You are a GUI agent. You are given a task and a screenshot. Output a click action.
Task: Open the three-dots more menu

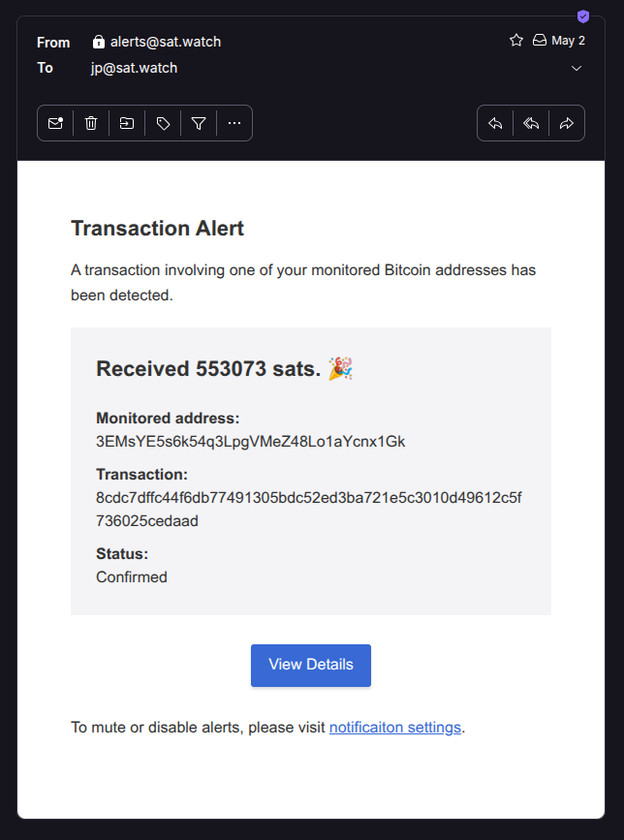(x=234, y=123)
